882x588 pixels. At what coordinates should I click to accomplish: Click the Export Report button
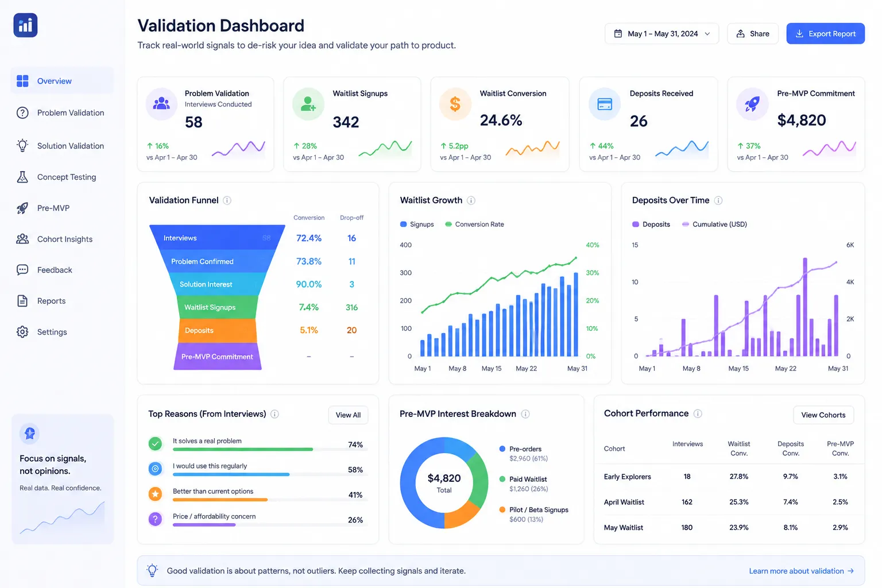[825, 34]
